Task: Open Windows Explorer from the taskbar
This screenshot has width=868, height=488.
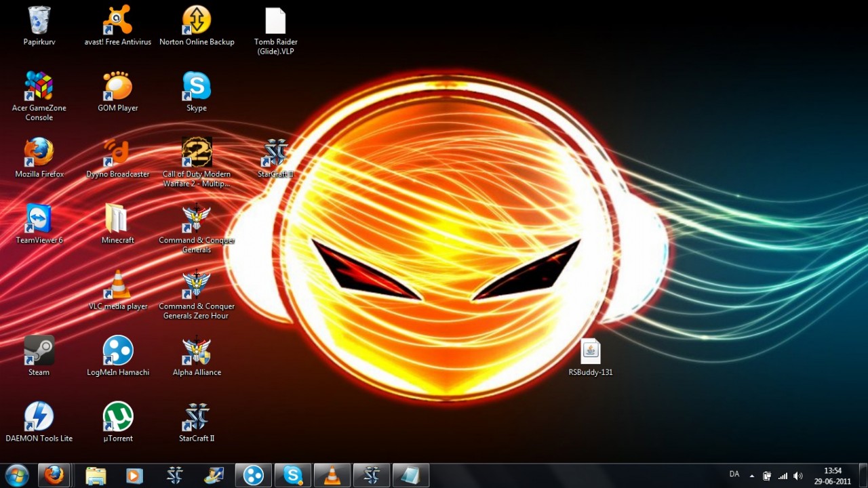Action: tap(96, 475)
